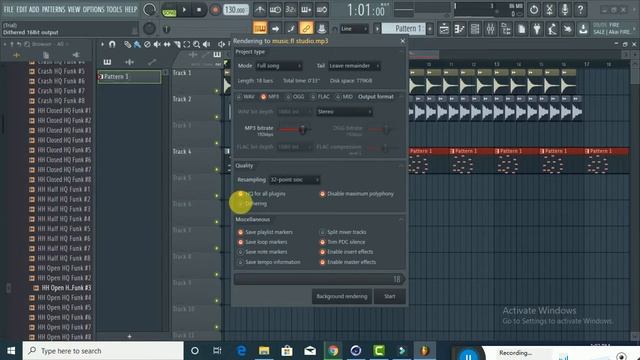Image resolution: width=640 pixels, height=360 pixels.
Task: Toggle Enable insert effects option
Action: click(x=346, y=252)
